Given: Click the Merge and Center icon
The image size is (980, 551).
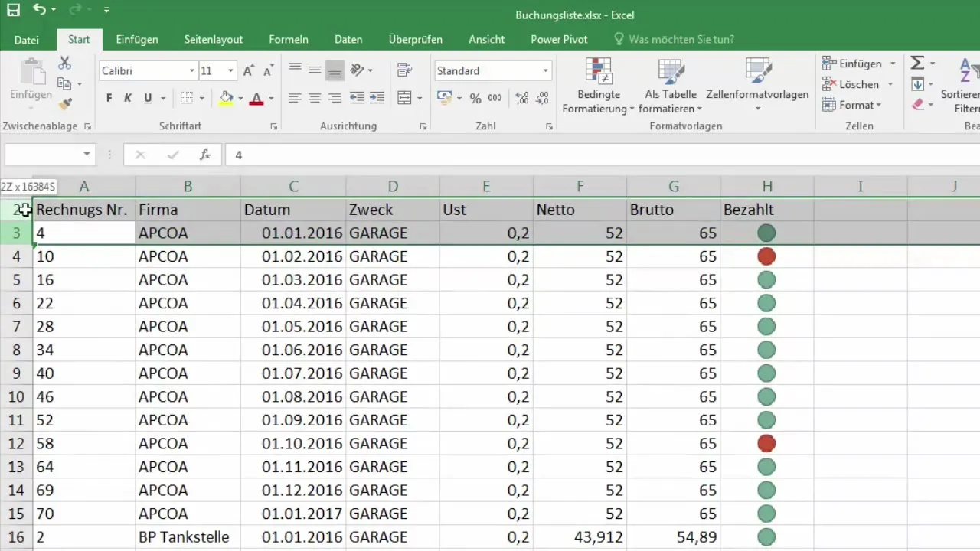Looking at the screenshot, I should pos(405,98).
